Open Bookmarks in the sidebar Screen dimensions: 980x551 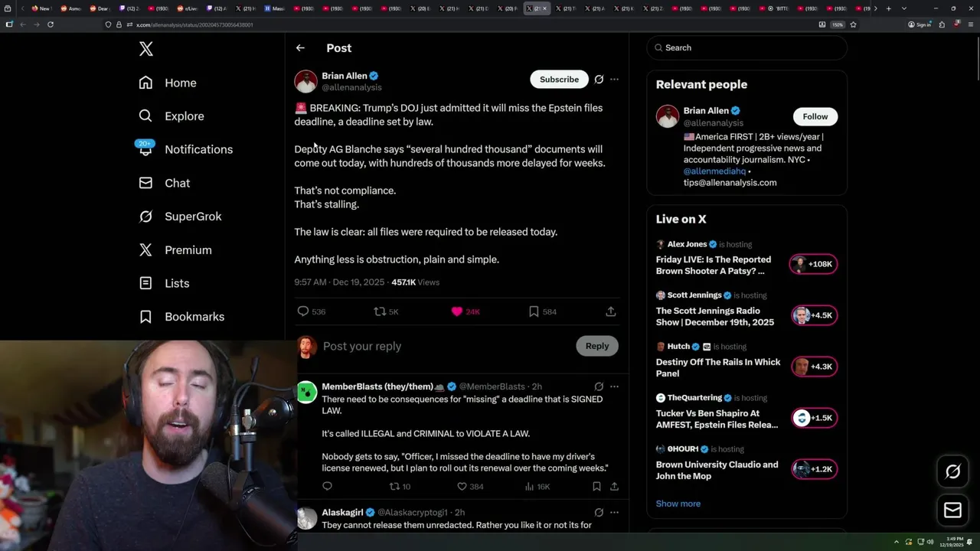181,317
